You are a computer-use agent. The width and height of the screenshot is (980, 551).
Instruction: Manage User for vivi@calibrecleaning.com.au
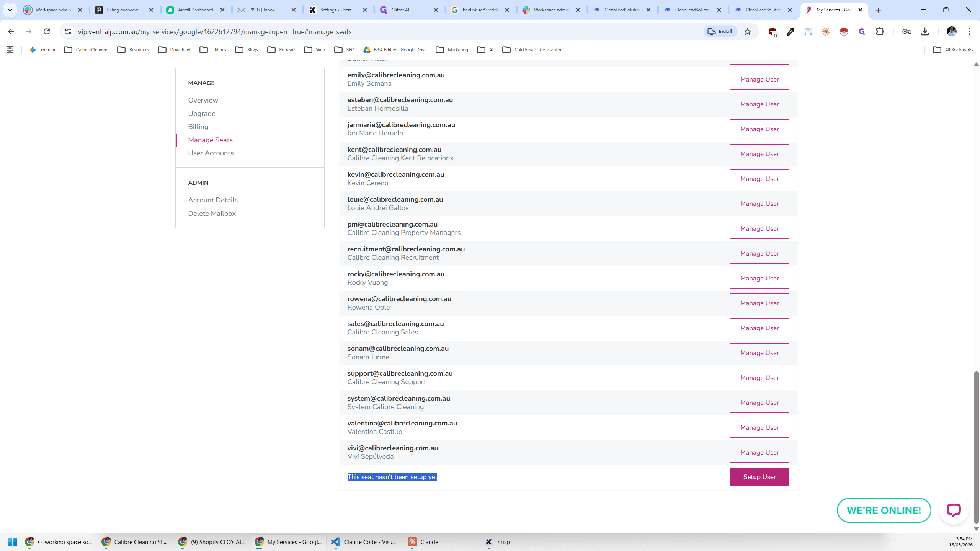pos(759,453)
